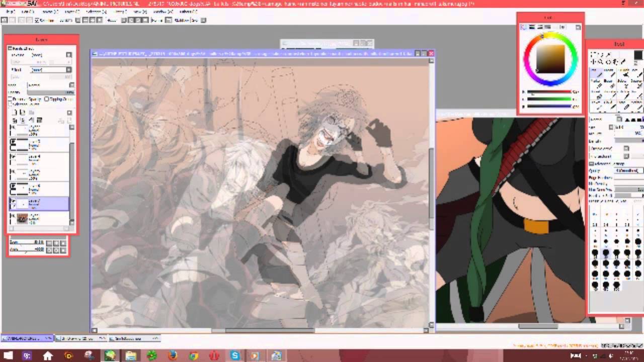Create a new layer
Screen dimensions: 644x362
15,112
